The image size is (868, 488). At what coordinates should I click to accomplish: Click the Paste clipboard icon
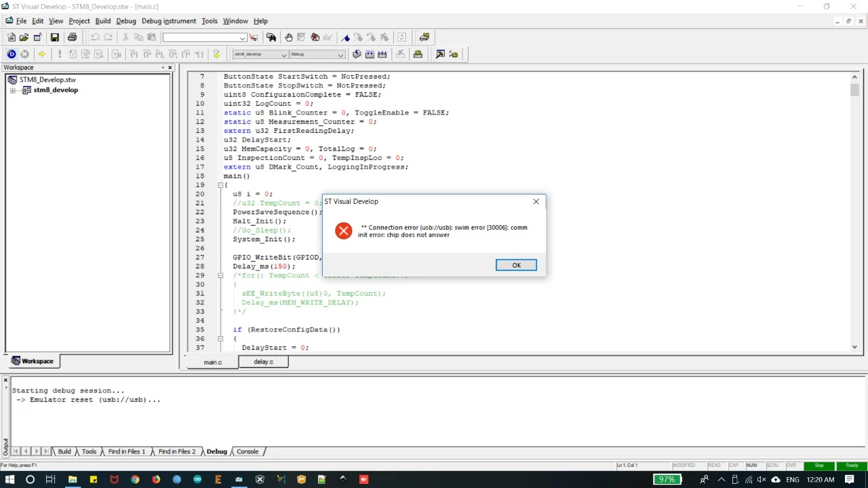point(152,37)
